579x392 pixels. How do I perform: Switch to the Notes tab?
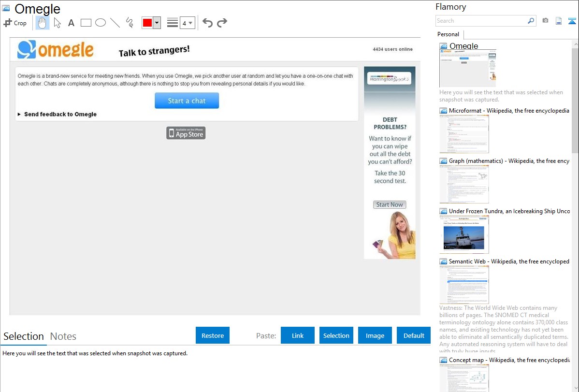coord(63,336)
